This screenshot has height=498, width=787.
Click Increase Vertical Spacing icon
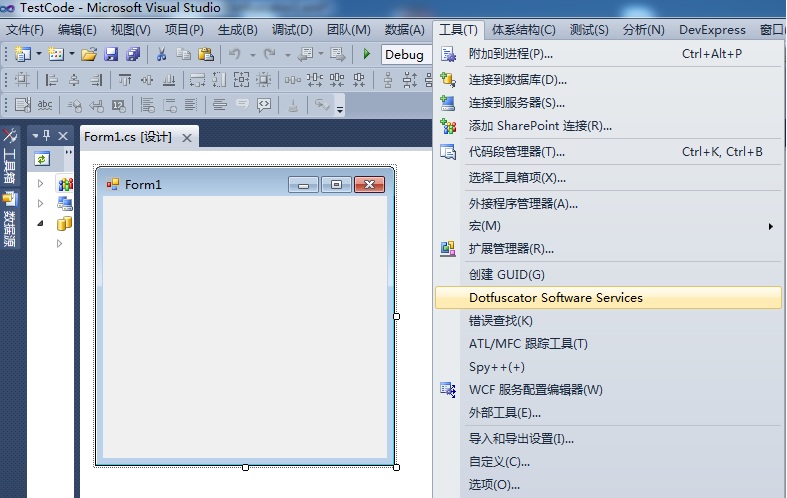(410, 80)
